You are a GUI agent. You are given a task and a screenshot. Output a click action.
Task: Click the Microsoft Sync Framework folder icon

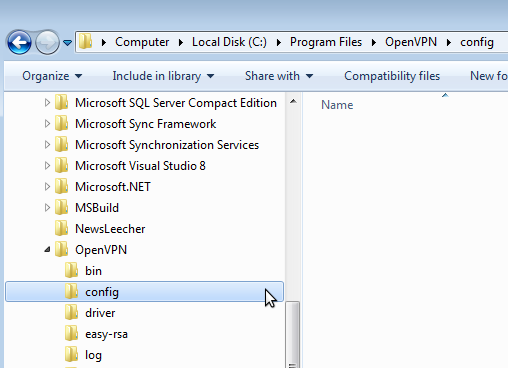click(x=62, y=123)
